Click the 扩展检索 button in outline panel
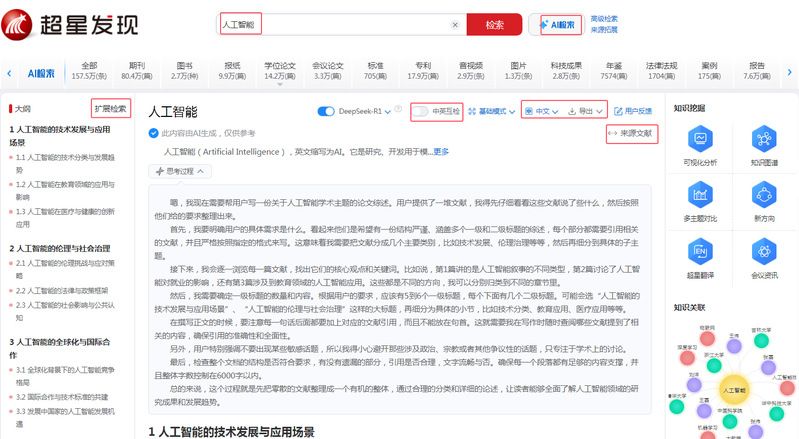The width and height of the screenshot is (799, 439). (x=110, y=108)
